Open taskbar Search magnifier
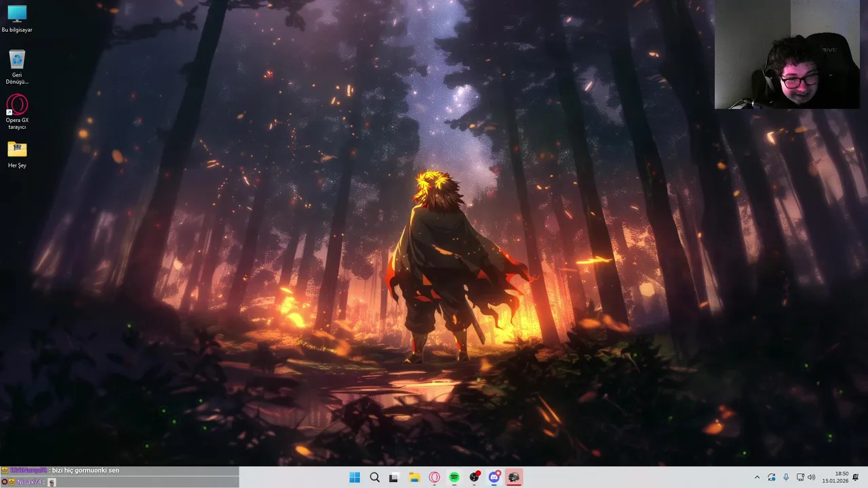 374,477
